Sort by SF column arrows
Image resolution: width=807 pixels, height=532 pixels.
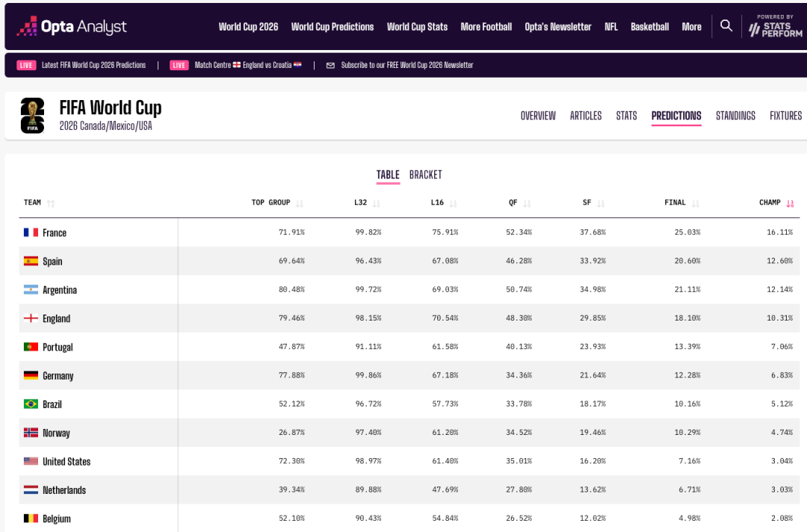(601, 203)
